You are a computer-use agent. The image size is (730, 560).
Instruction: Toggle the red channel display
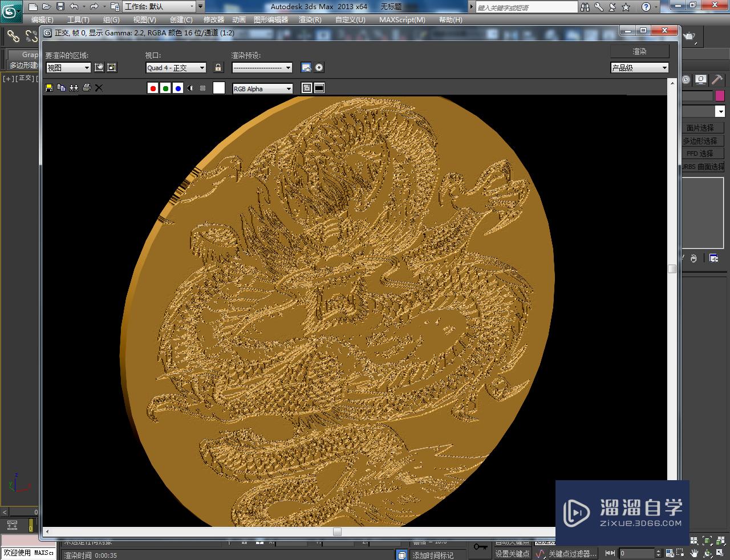[153, 88]
